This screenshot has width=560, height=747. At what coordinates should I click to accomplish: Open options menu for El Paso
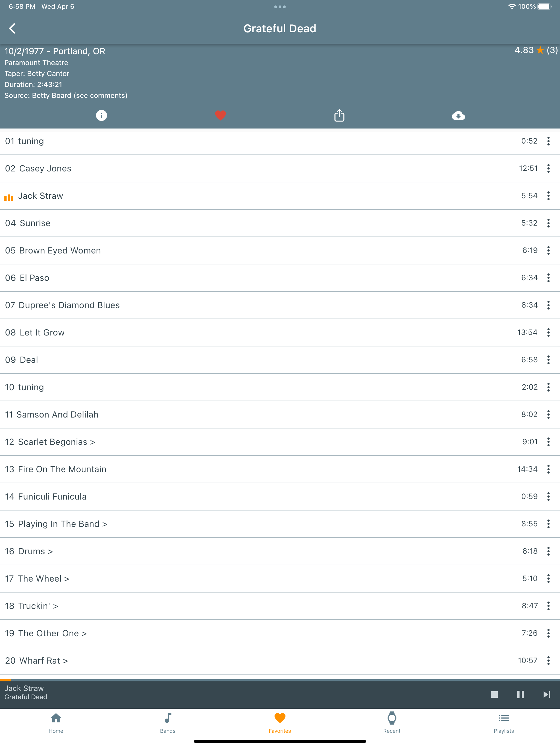click(x=549, y=278)
